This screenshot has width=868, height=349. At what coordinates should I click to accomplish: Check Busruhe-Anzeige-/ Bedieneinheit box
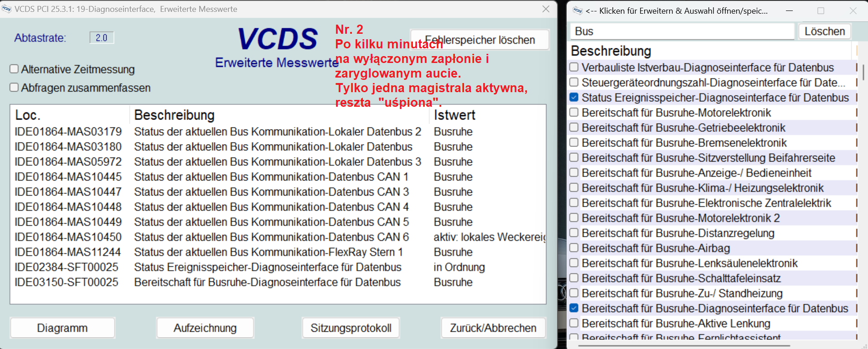pos(574,172)
